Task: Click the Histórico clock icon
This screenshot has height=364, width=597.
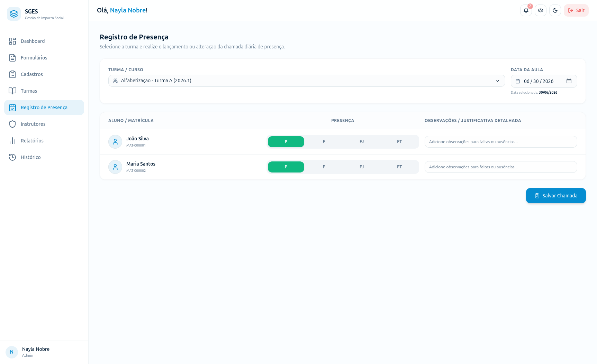Action: [x=12, y=157]
